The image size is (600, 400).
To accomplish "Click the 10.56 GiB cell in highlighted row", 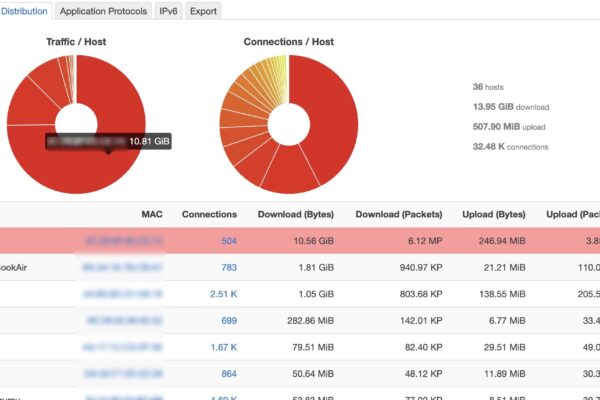I will (x=312, y=241).
